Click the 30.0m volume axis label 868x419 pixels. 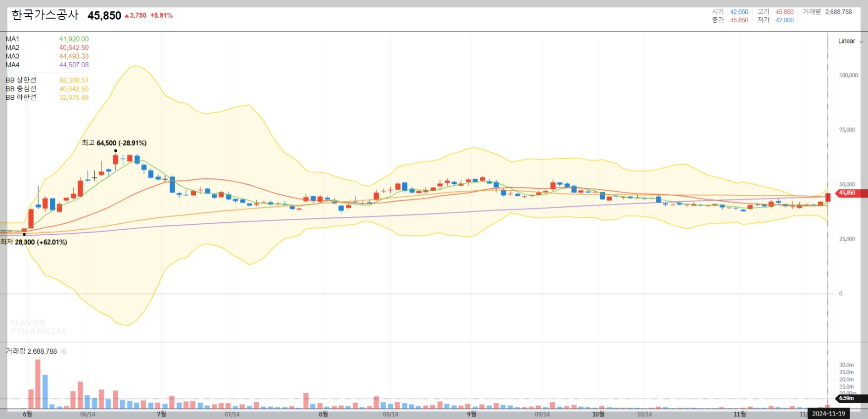(846, 365)
